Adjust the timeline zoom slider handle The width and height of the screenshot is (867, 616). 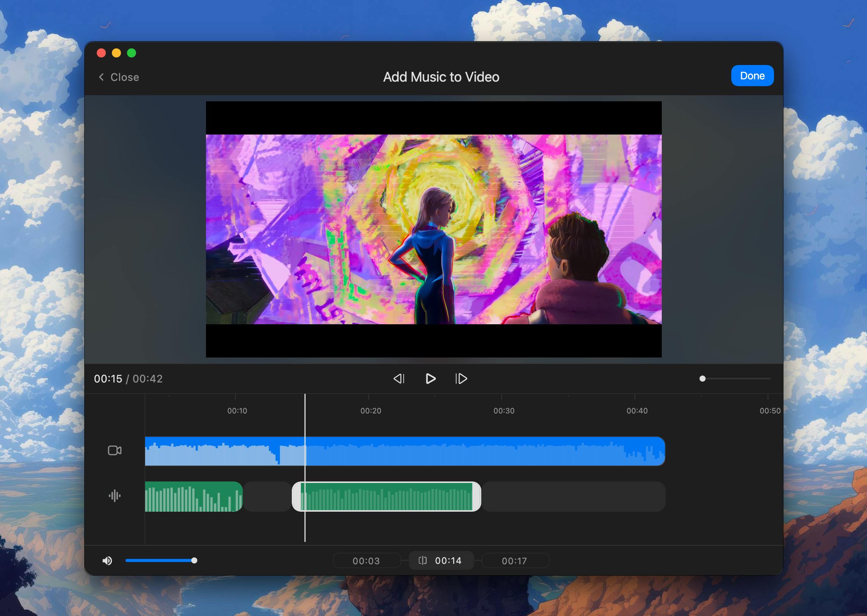(702, 379)
